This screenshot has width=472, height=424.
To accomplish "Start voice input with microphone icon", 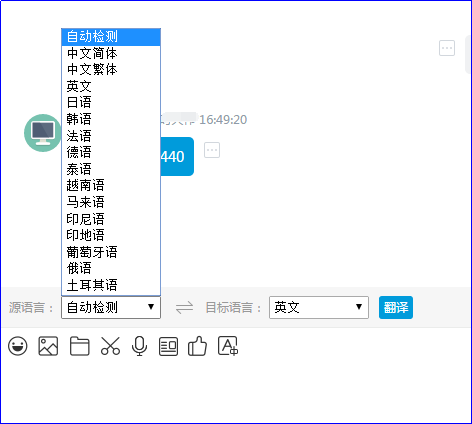I will pos(139,346).
